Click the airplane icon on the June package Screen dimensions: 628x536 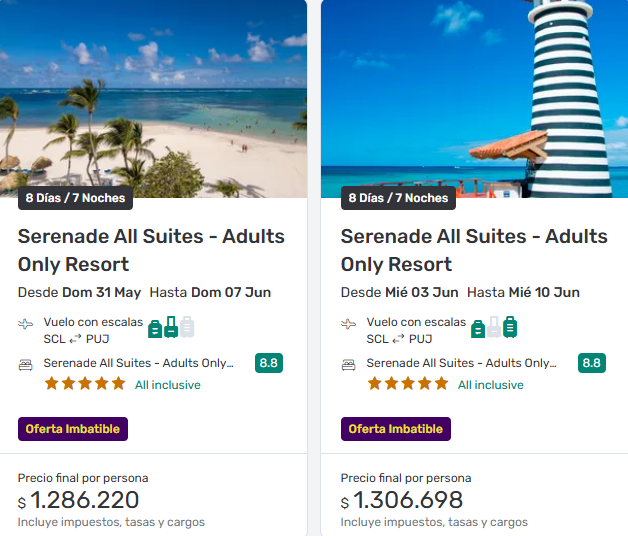click(349, 324)
